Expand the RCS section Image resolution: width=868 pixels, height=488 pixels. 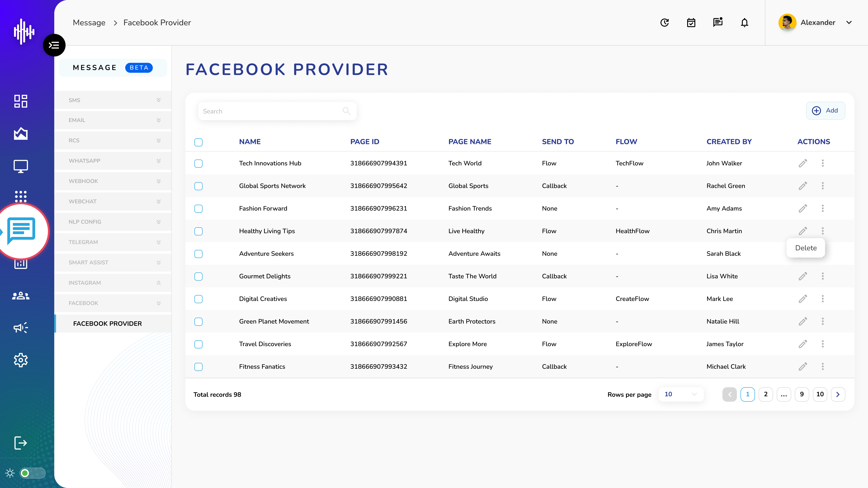coord(113,140)
